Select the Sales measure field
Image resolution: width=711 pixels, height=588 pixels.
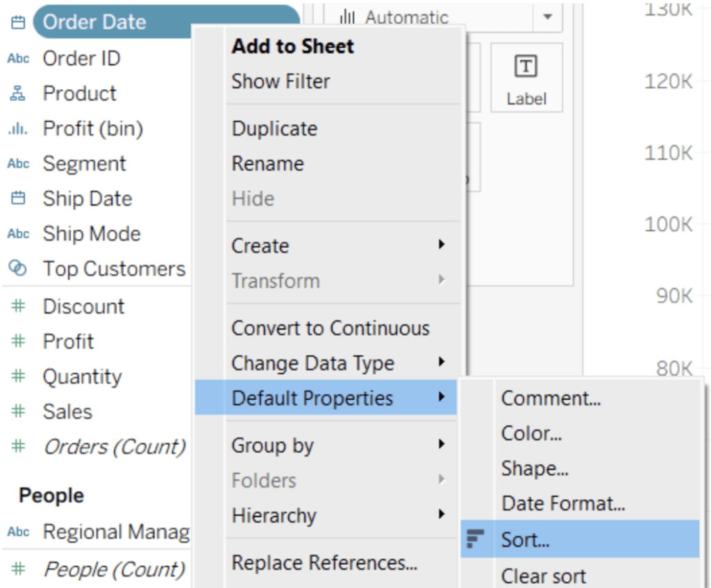pyautogui.click(x=67, y=412)
